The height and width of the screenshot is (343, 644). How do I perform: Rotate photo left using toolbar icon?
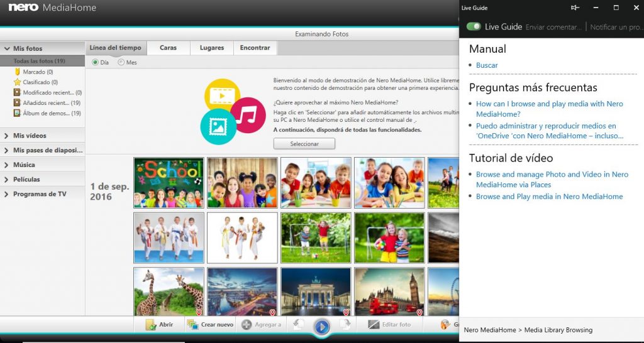click(299, 325)
